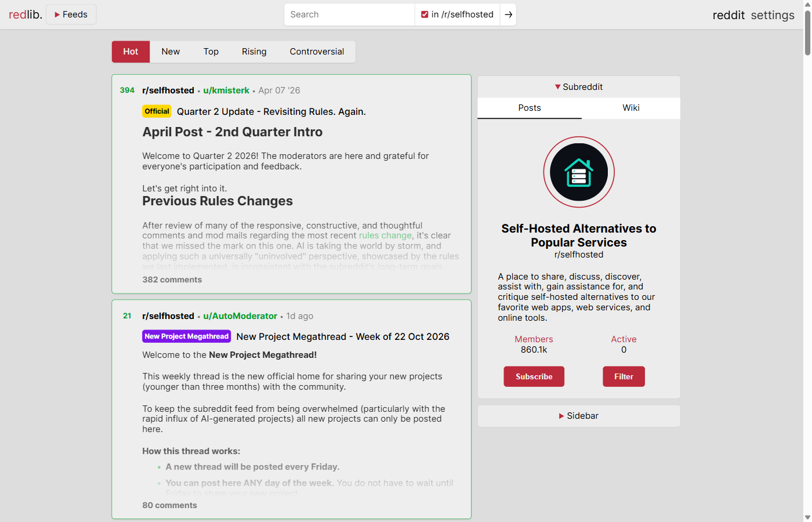Screen dimensions: 812x522
Task: Expand the Sidebar panel
Action: coord(579,416)
